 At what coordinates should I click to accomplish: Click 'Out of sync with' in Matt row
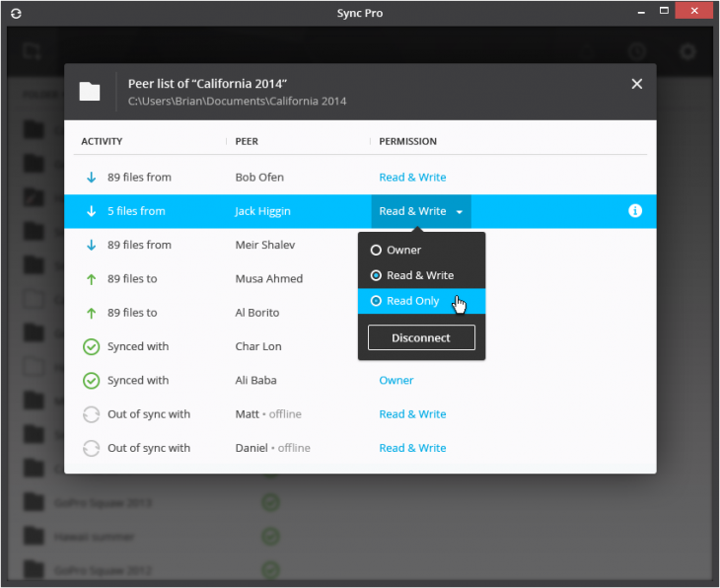click(149, 414)
